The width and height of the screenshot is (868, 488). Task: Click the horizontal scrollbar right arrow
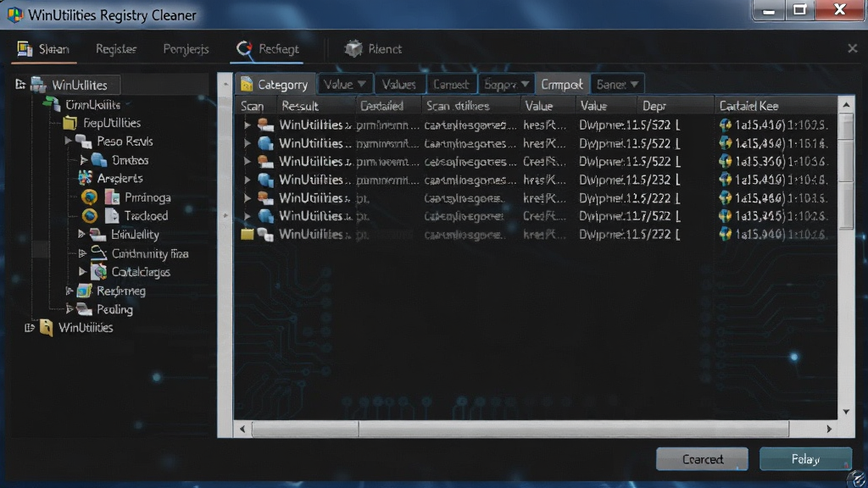tap(829, 429)
